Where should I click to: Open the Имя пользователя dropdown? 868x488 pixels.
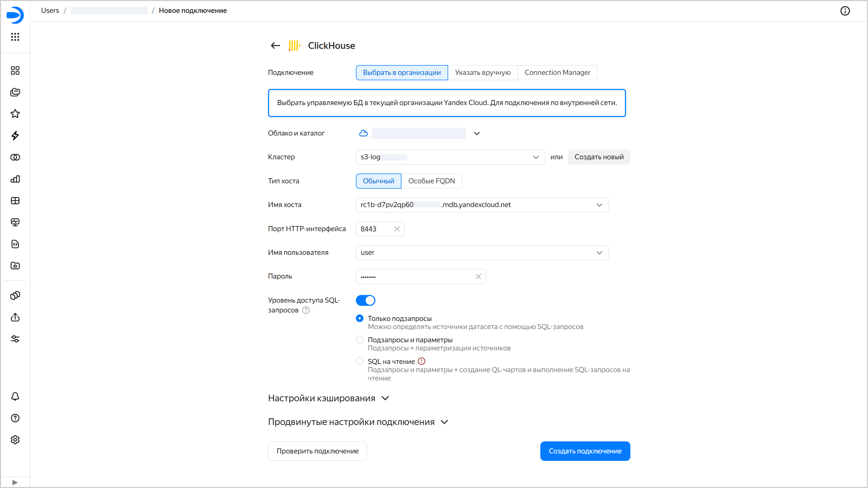(482, 252)
